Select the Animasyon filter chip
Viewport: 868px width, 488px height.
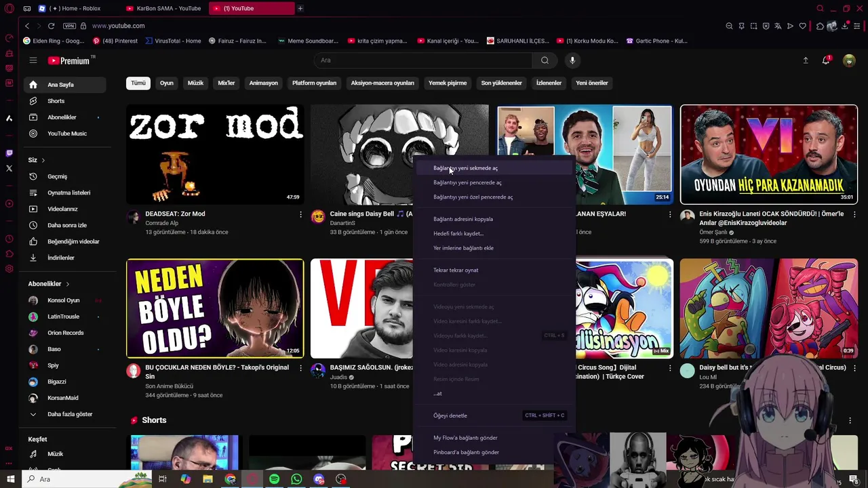pos(264,83)
